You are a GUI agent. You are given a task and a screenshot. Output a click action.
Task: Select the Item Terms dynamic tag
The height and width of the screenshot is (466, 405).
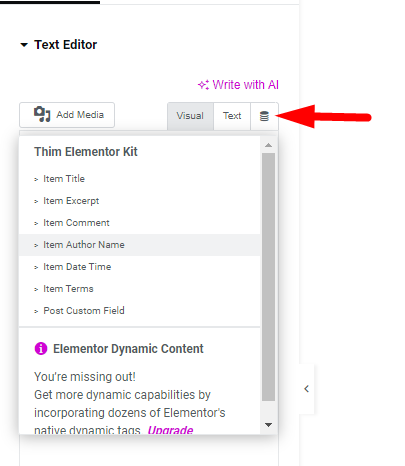(x=139, y=289)
